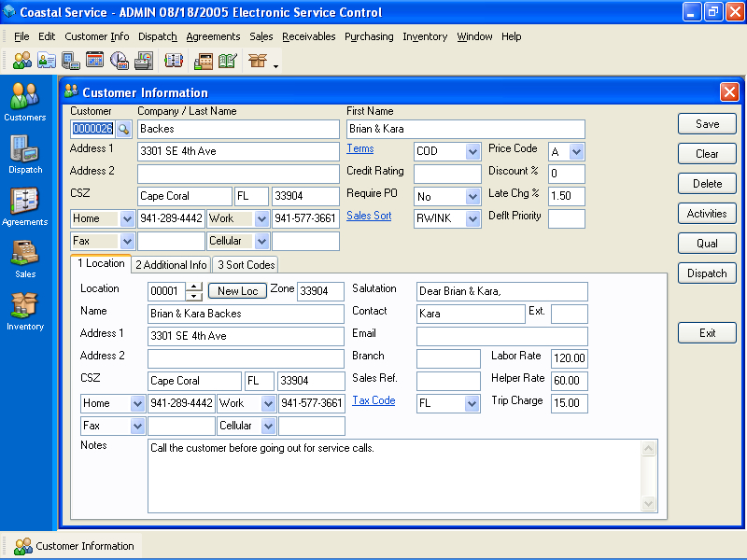Screen dimensions: 747x560
Task: Click the Activities button
Action: [707, 214]
